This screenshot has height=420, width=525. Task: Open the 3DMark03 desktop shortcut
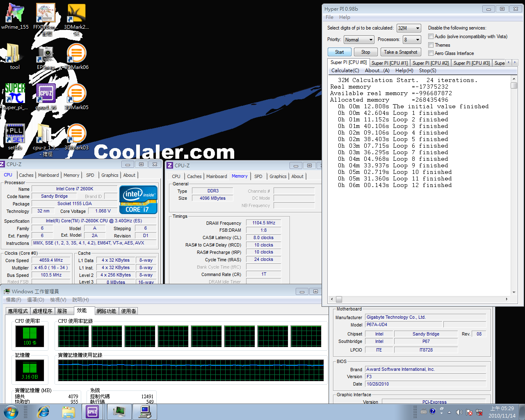(76, 137)
